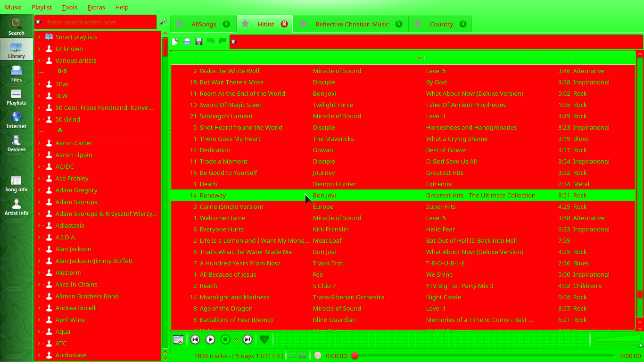Favorite the Reflective Christian Music star

pos(304,24)
